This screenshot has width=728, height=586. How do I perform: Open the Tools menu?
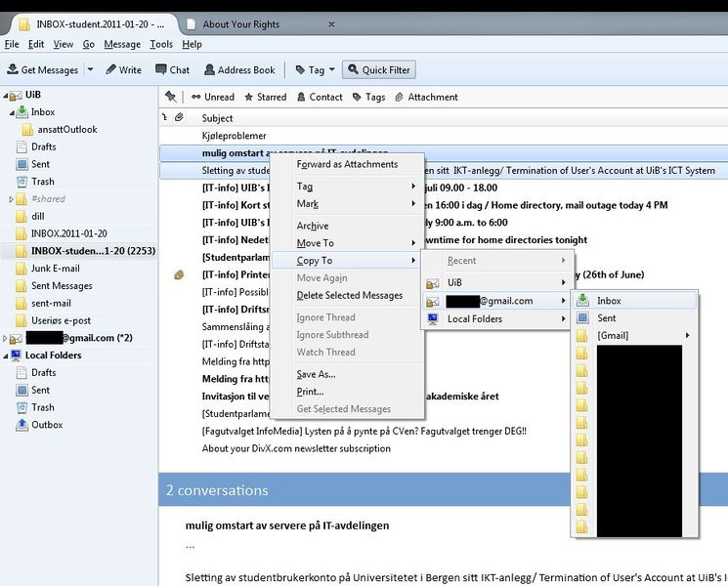pos(161,44)
